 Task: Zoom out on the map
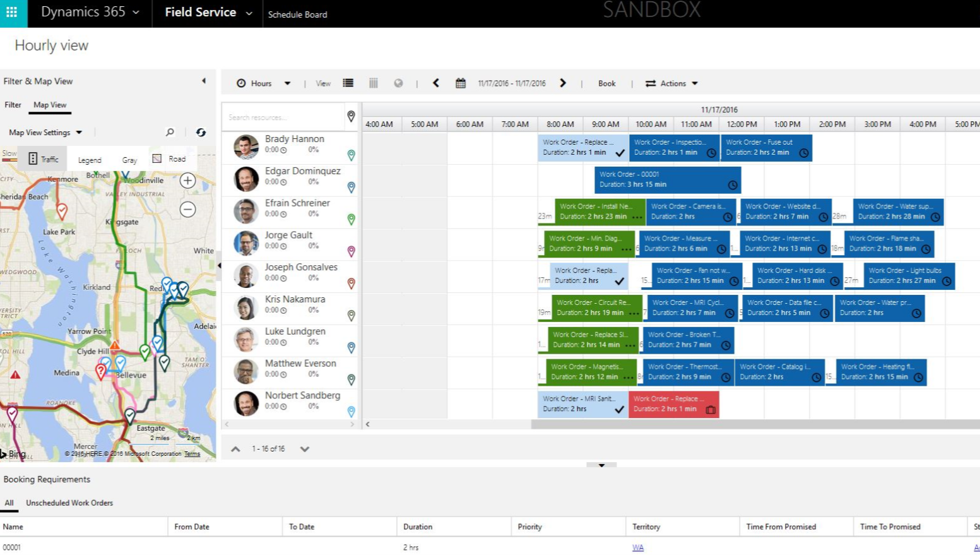[x=187, y=210]
